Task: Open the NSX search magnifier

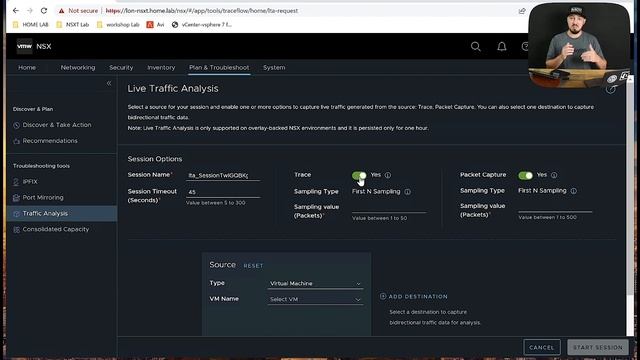Action: tap(476, 47)
